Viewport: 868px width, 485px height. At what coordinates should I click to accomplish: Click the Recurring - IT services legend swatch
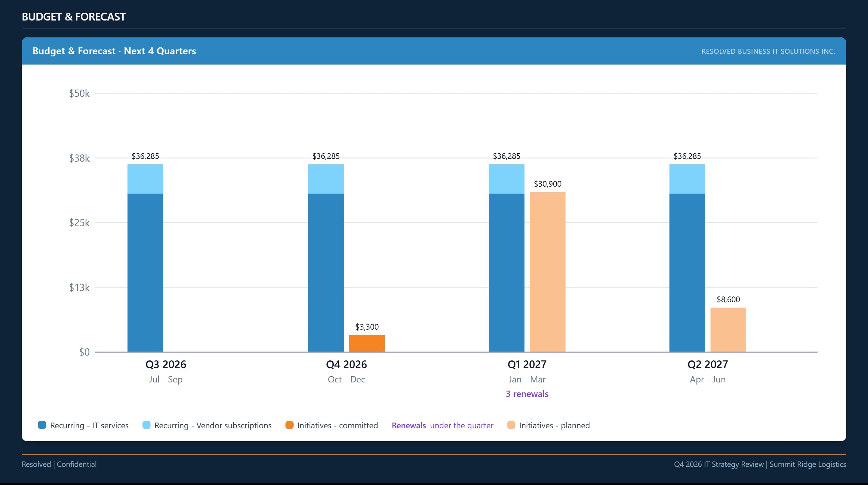click(42, 425)
